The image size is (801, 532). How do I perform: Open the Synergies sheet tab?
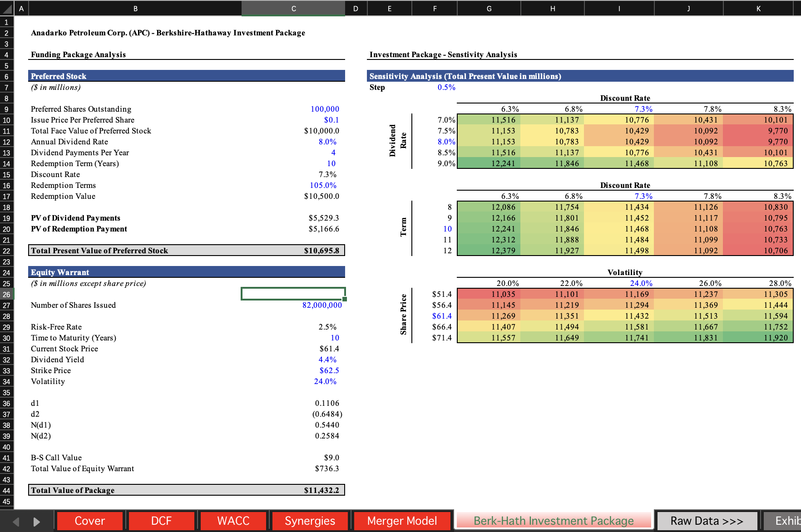(310, 521)
